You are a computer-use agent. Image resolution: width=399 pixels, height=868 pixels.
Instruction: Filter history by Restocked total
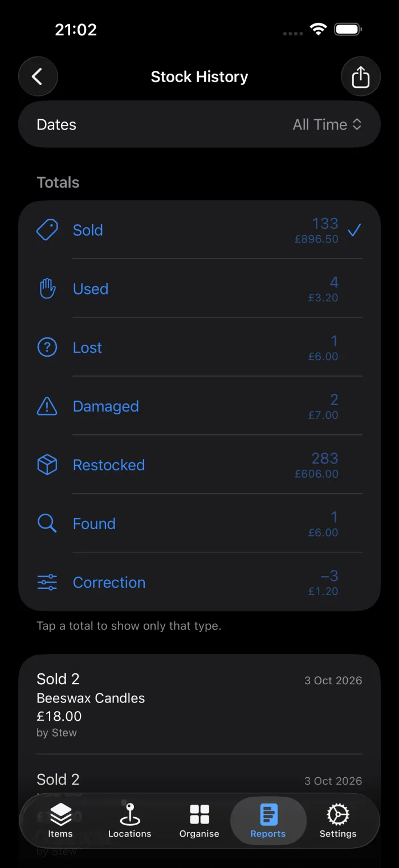click(199, 465)
